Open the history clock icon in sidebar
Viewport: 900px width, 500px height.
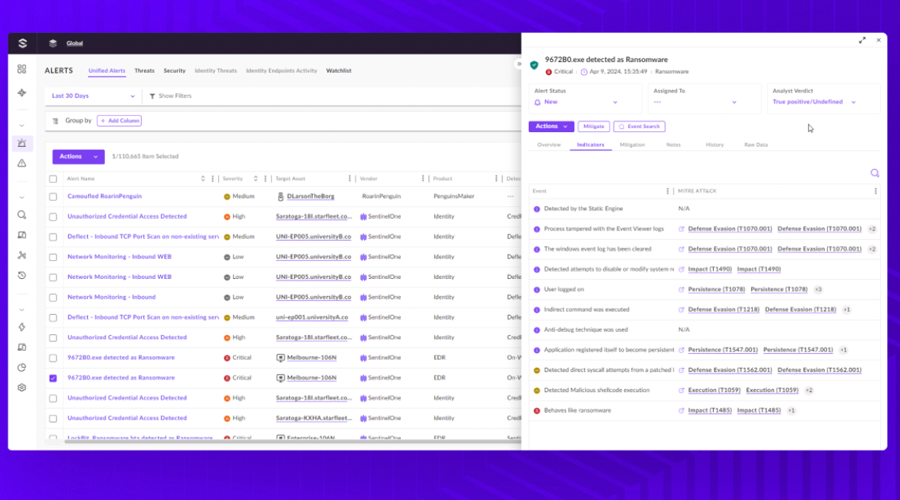click(x=22, y=275)
